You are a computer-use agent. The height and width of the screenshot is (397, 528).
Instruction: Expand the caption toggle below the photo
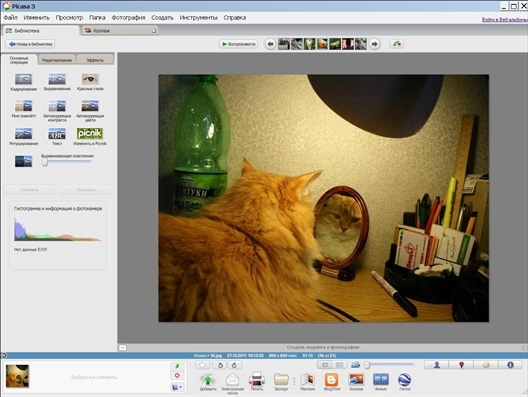point(123,348)
